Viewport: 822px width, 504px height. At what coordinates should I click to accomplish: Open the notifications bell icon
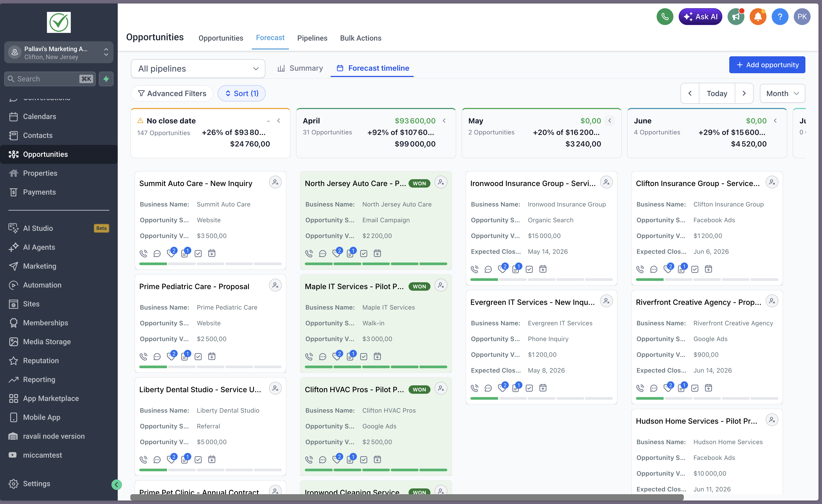coord(758,17)
